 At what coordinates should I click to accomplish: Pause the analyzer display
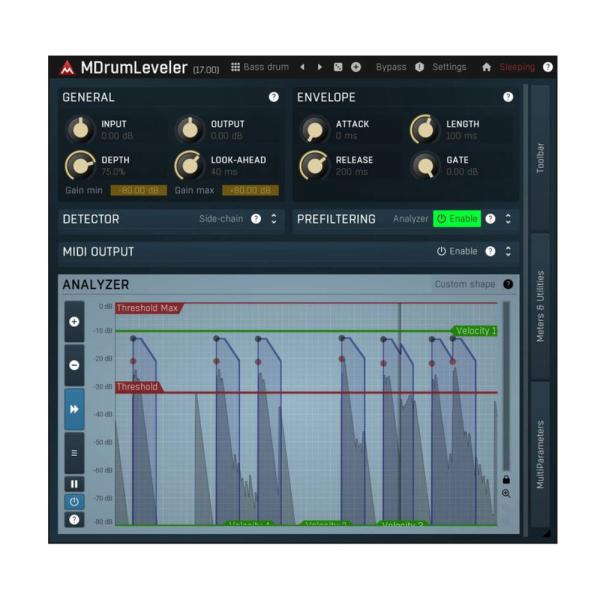tap(74, 484)
